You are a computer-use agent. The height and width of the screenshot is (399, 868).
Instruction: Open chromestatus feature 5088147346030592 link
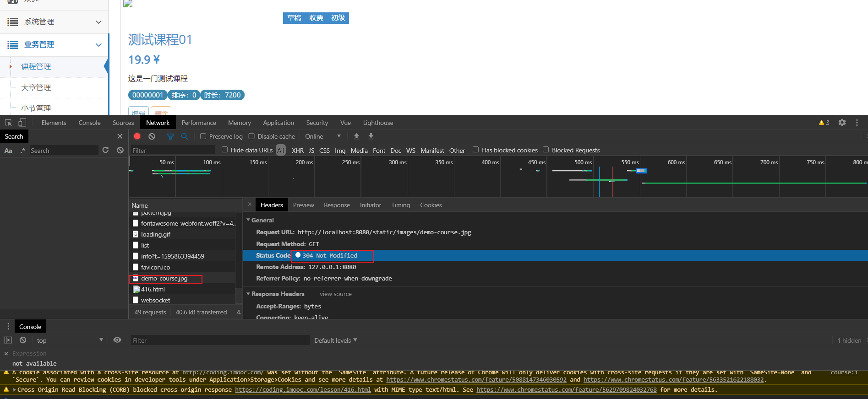(476, 380)
